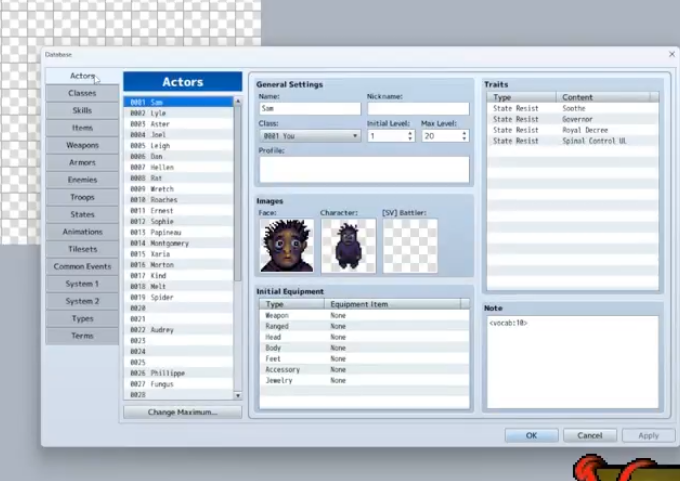
Task: Go to the Enemies tab
Action: 82,180
